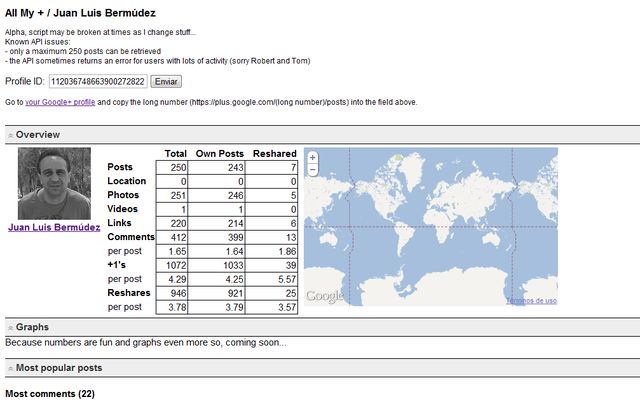640x404 pixels.
Task: Select the Graphs section header
Action: coord(322,327)
